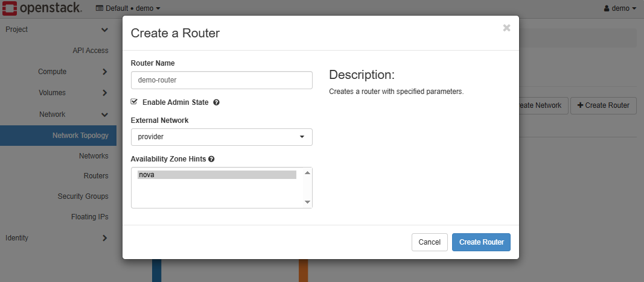Go to Routers in the sidebar

(96, 176)
